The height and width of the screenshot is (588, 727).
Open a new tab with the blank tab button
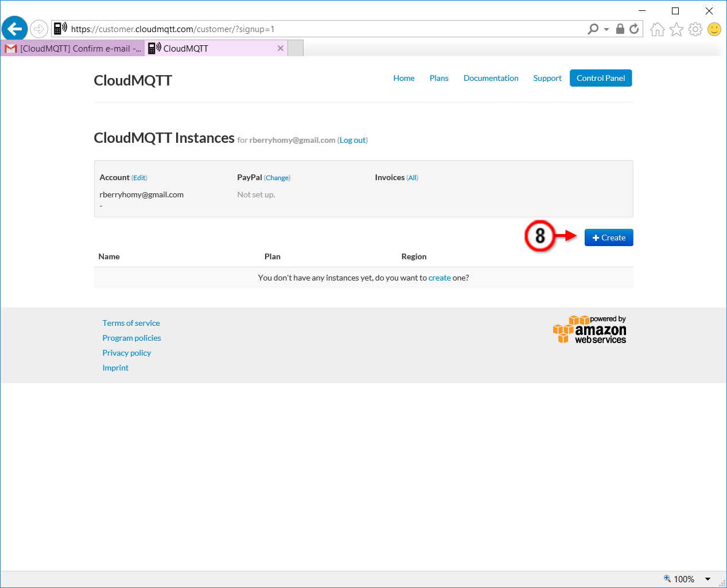coord(296,49)
